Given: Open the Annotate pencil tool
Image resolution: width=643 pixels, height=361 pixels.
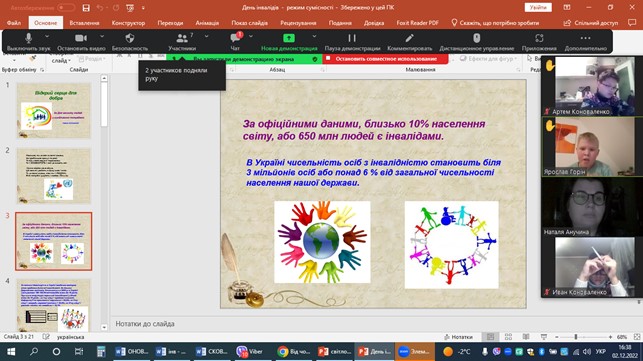Looking at the screenshot, I should tap(409, 38).
